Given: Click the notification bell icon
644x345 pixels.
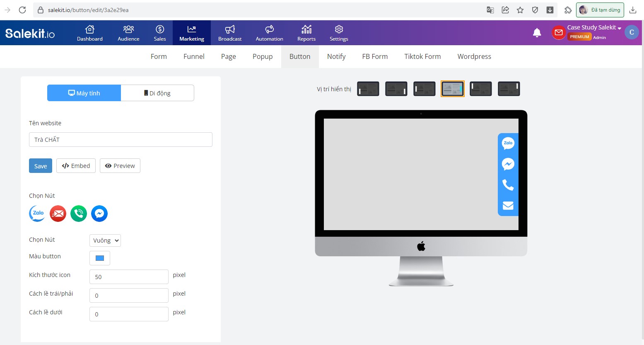Looking at the screenshot, I should (x=537, y=33).
